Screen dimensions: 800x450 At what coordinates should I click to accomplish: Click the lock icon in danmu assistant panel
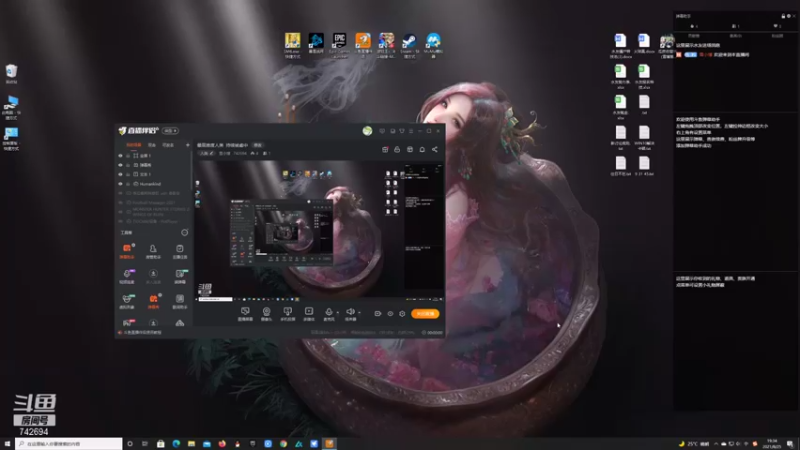783,16
